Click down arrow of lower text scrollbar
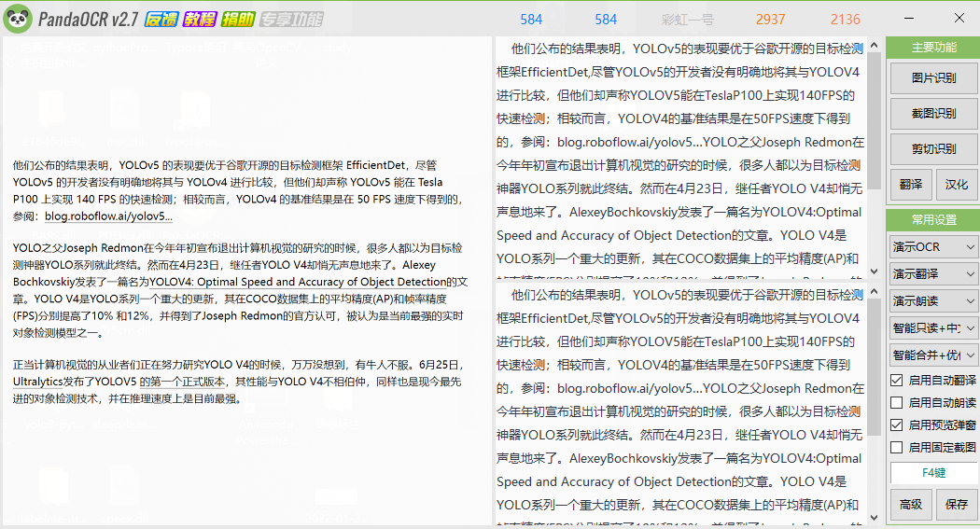The width and height of the screenshot is (980, 529). [x=875, y=518]
